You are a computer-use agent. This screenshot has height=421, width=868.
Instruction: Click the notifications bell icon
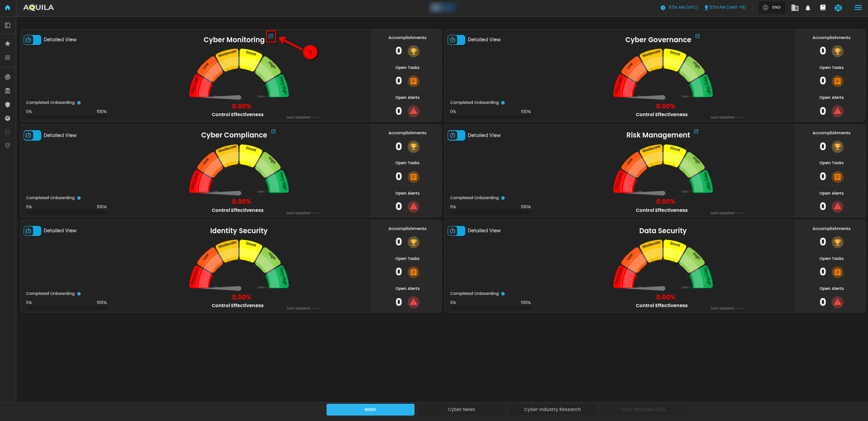(808, 8)
